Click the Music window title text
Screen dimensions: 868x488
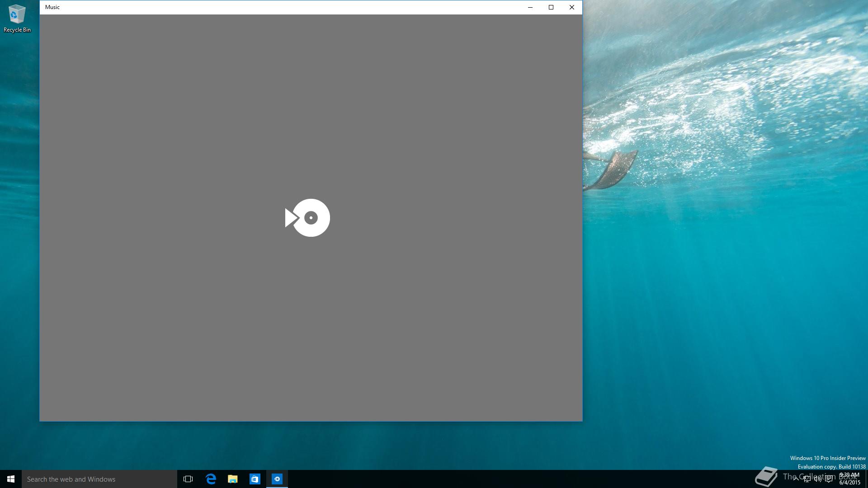click(x=52, y=7)
